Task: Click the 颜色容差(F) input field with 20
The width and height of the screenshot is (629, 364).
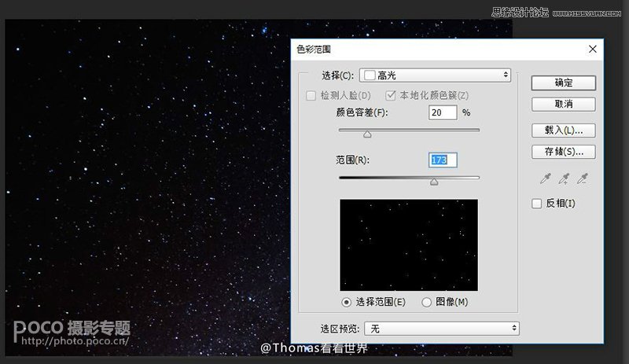Action: (443, 112)
